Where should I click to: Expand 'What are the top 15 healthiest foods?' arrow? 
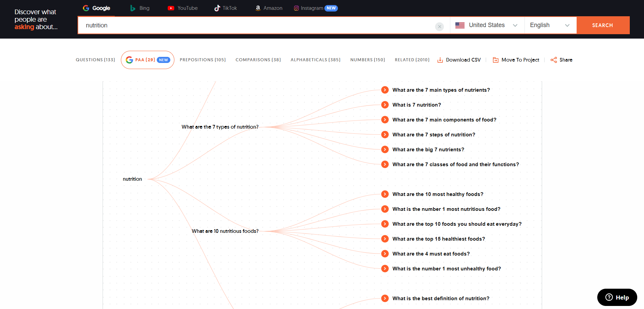[x=385, y=239]
